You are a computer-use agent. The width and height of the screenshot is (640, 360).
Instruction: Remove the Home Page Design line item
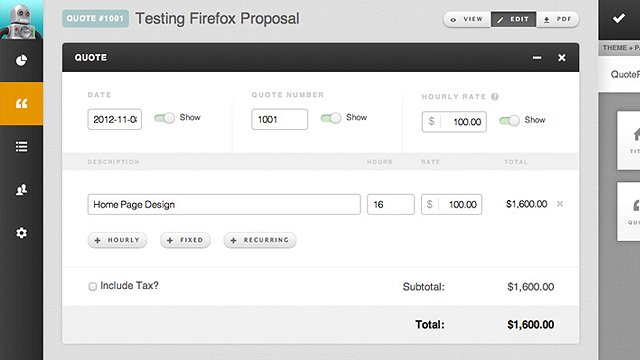(560, 204)
